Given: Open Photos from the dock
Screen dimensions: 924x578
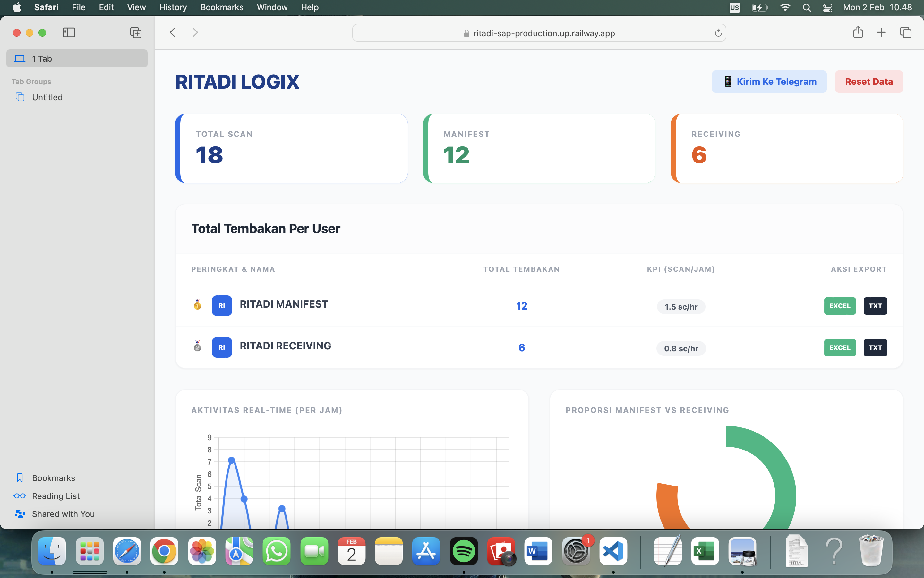Looking at the screenshot, I should pyautogui.click(x=202, y=551).
